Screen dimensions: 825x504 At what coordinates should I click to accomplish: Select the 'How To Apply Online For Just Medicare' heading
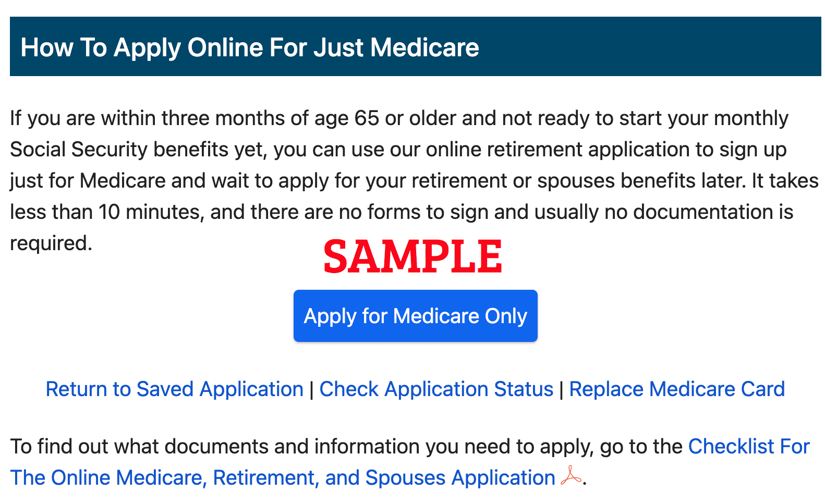click(x=250, y=47)
